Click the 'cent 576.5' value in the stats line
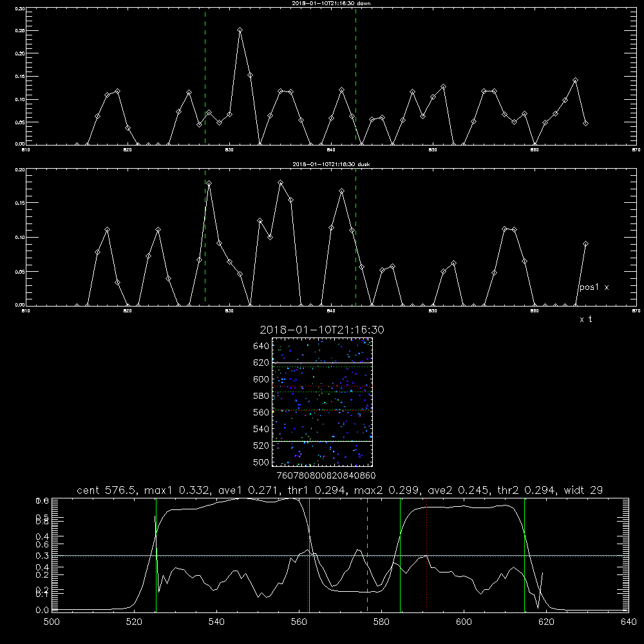 106,490
